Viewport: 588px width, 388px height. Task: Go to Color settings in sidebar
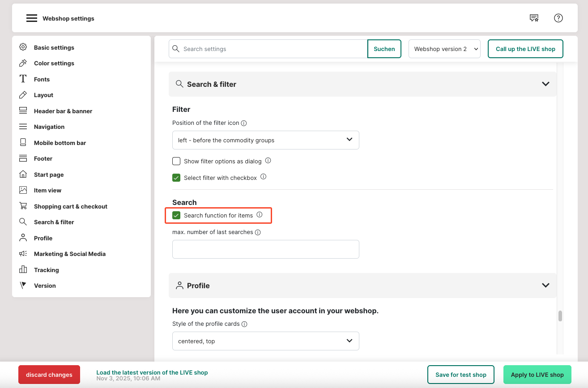coord(54,63)
